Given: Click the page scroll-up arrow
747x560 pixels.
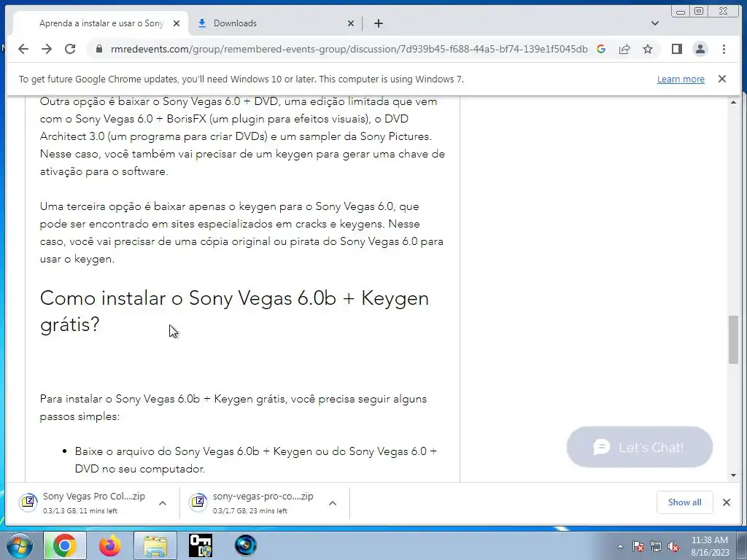Looking at the screenshot, I should tap(734, 102).
